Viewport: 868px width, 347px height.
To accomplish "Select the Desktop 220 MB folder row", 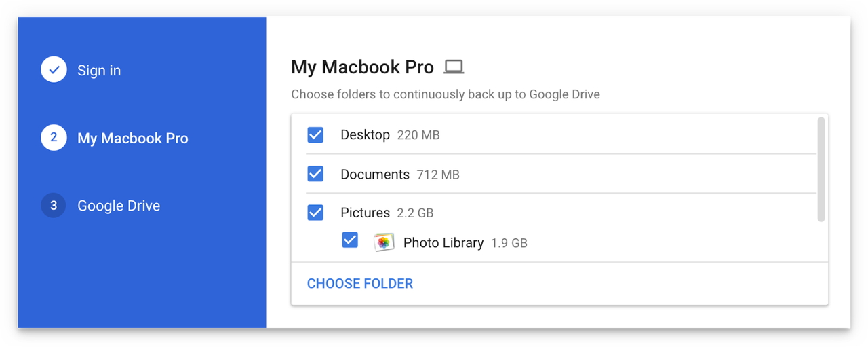I will [x=554, y=134].
